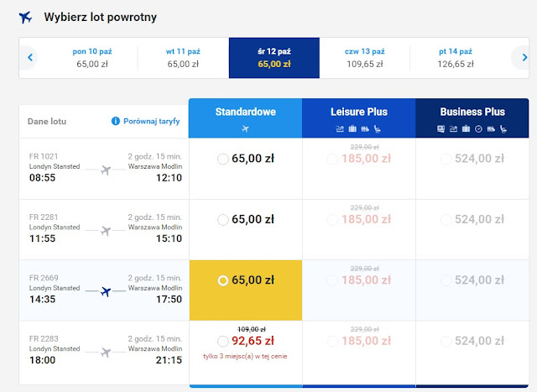Click the airplane icon next to the return flight heading
The image size is (537, 392).
point(25,17)
